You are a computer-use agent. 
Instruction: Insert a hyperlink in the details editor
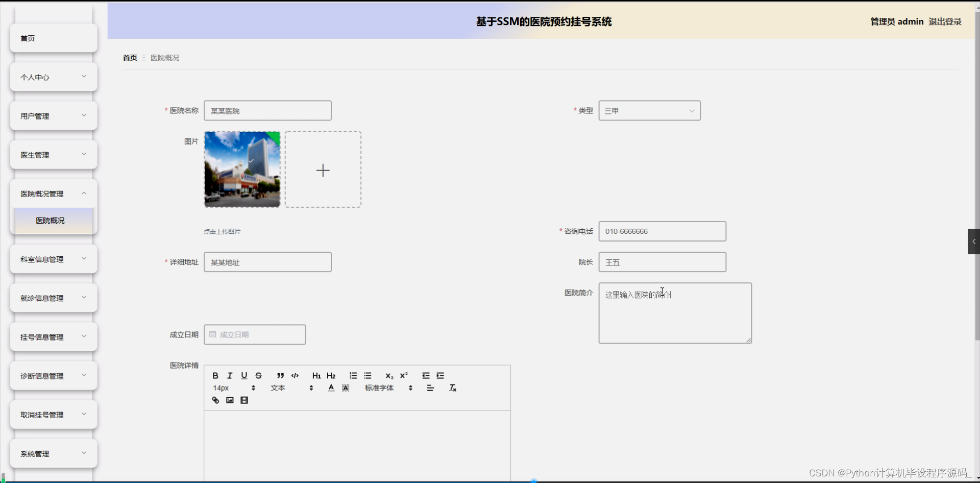point(215,400)
